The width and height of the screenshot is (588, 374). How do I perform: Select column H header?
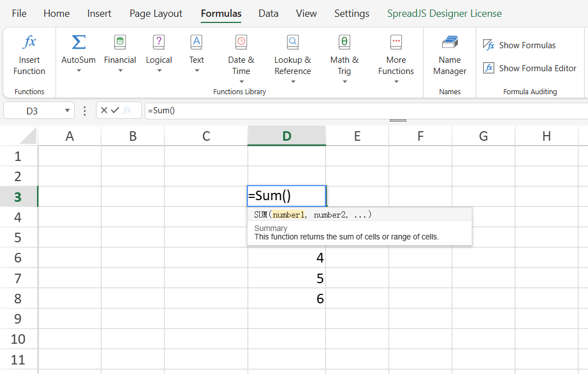(546, 136)
